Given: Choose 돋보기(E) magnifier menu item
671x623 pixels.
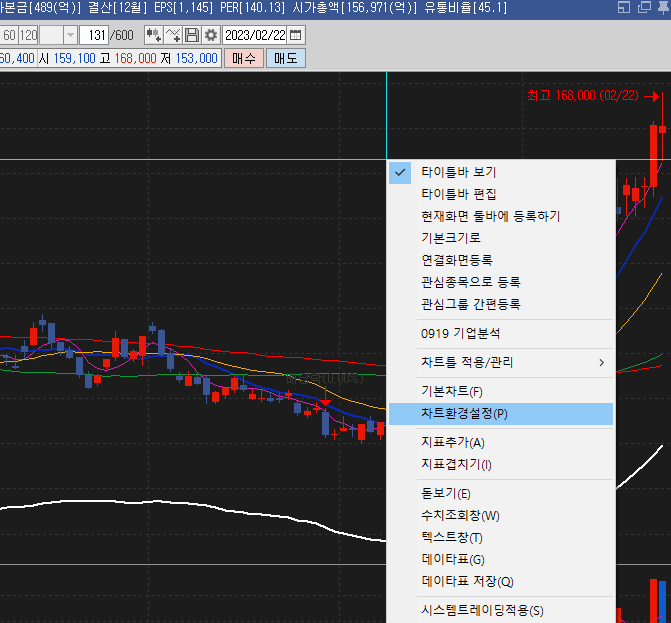Looking at the screenshot, I should (501, 494).
